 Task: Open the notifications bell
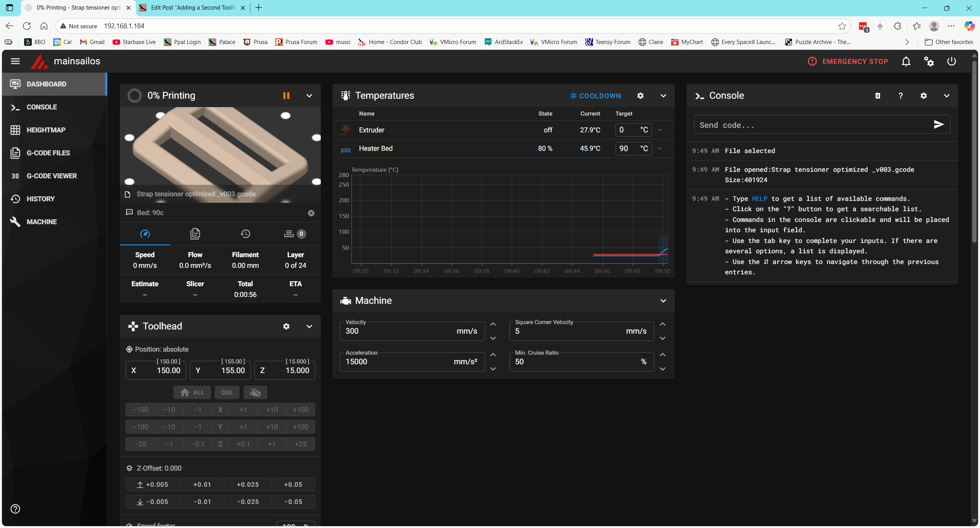pyautogui.click(x=906, y=61)
